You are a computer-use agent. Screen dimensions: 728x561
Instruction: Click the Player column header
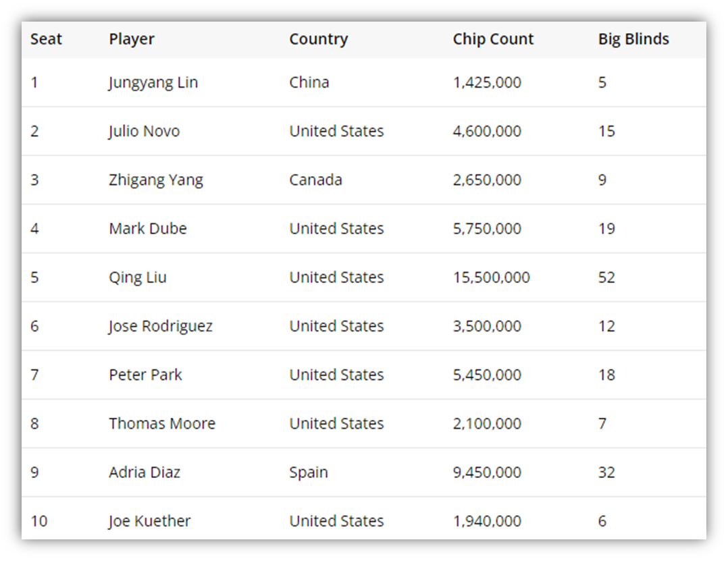tap(132, 39)
